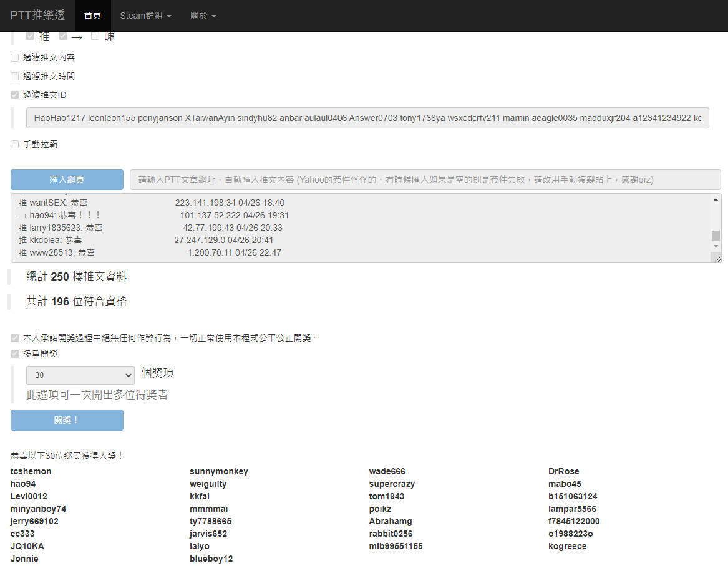Select winner name f7845122000

(x=574, y=522)
